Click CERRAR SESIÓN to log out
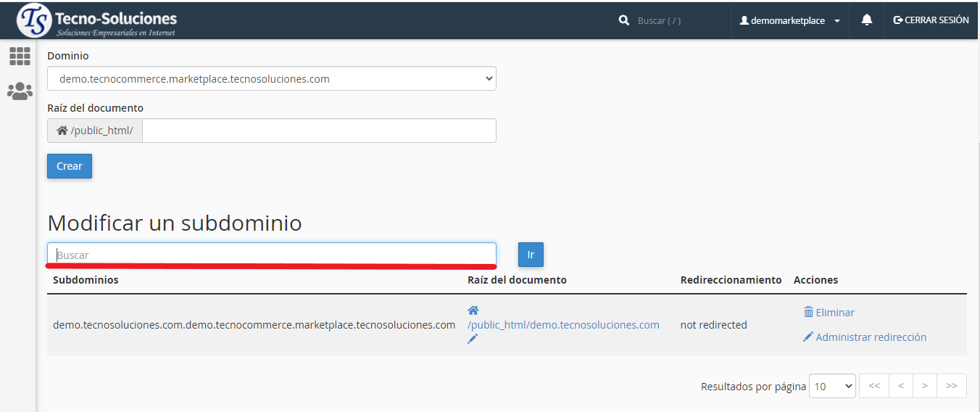 pyautogui.click(x=931, y=20)
